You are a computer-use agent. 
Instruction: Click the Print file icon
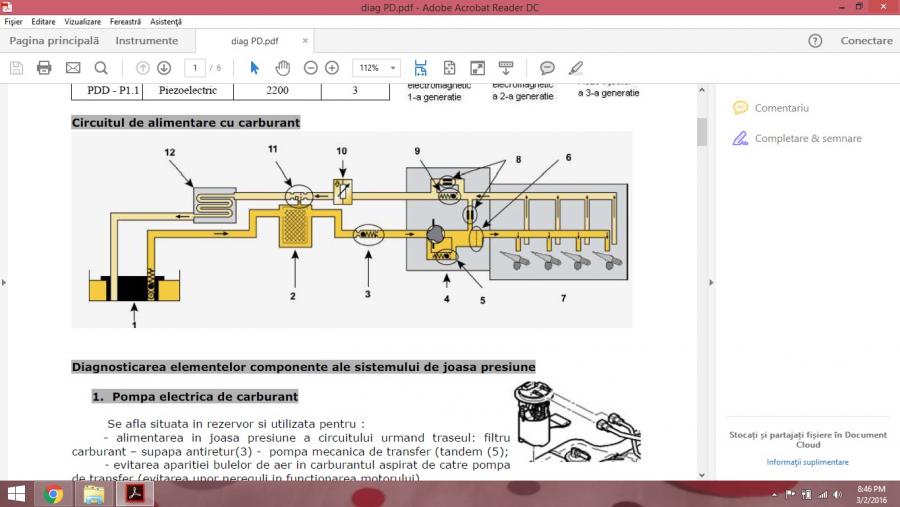[x=44, y=68]
